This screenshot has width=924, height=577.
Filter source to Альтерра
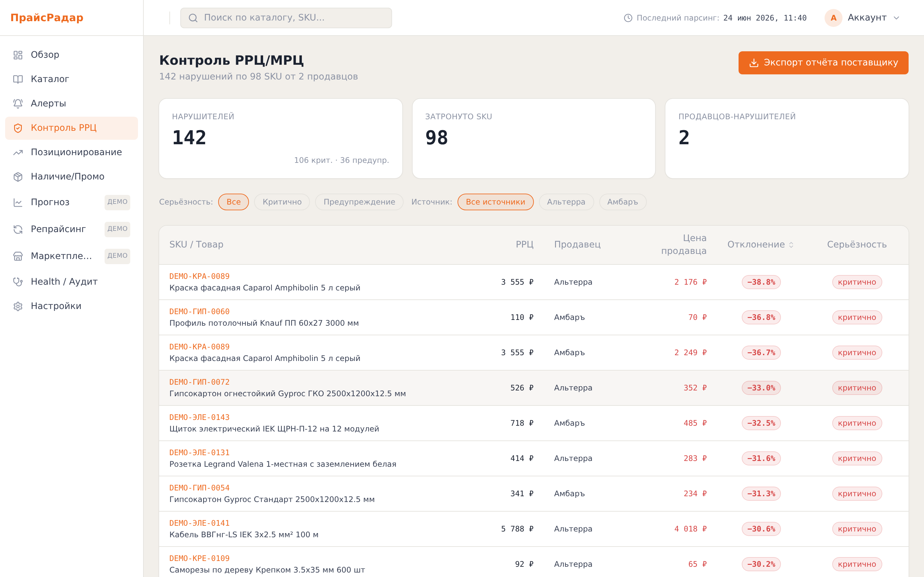566,202
